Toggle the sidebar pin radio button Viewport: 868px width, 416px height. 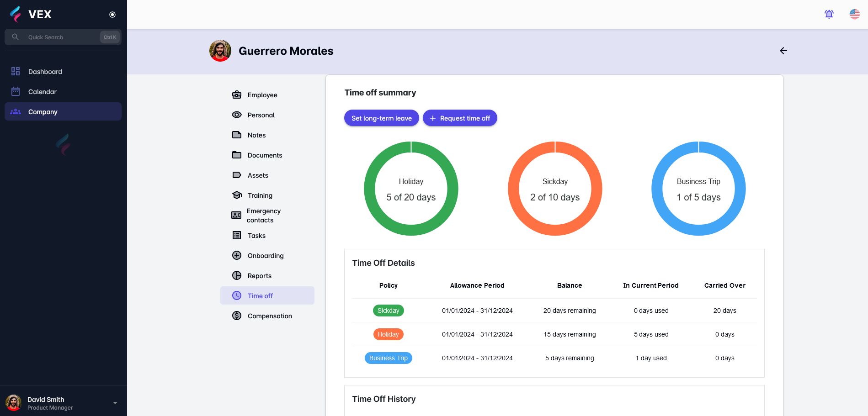coord(112,15)
